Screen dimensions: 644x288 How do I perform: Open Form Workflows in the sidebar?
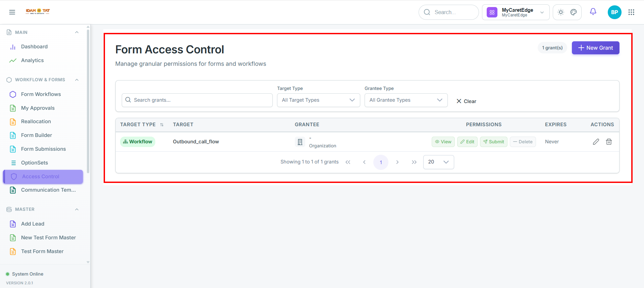point(43,94)
